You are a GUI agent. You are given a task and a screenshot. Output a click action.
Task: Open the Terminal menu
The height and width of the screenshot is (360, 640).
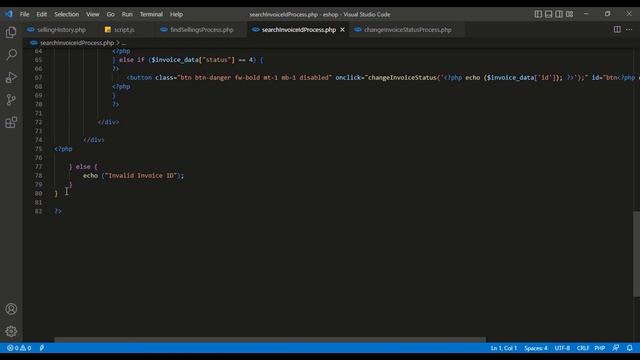pyautogui.click(x=151, y=14)
